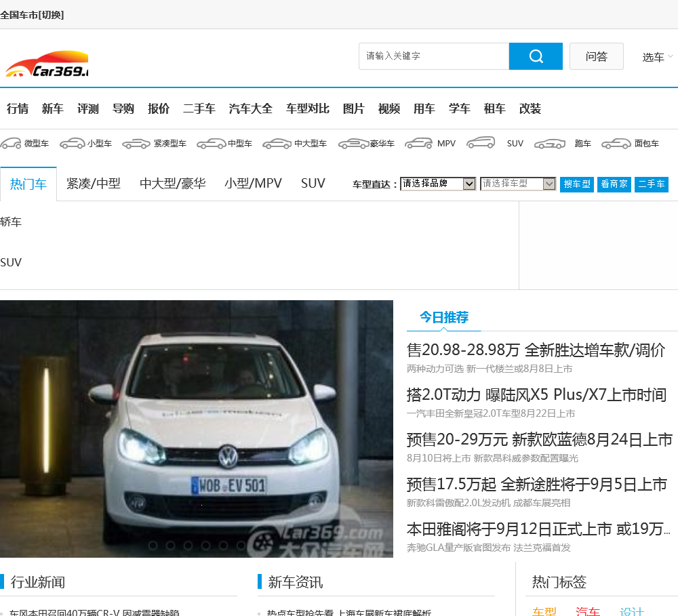The height and width of the screenshot is (616, 678).
Task: Click the blue 二手车 button
Action: pos(651,184)
